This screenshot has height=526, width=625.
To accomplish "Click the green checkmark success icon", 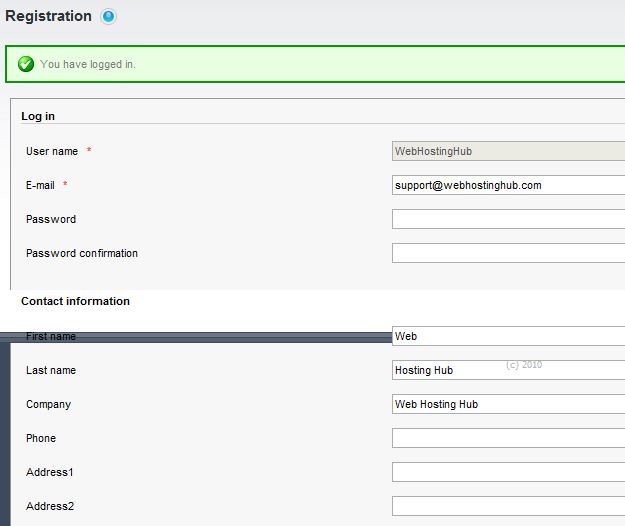I will click(26, 64).
